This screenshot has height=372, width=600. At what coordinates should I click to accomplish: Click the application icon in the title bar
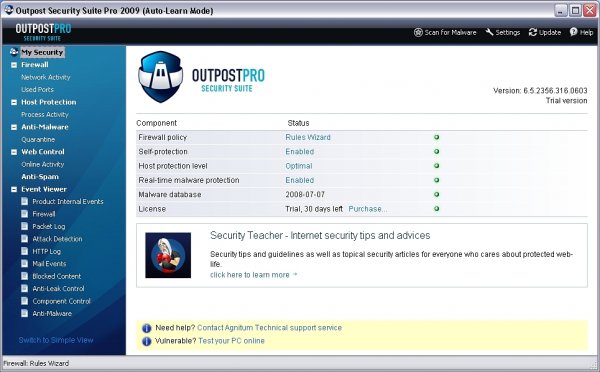click(8, 10)
